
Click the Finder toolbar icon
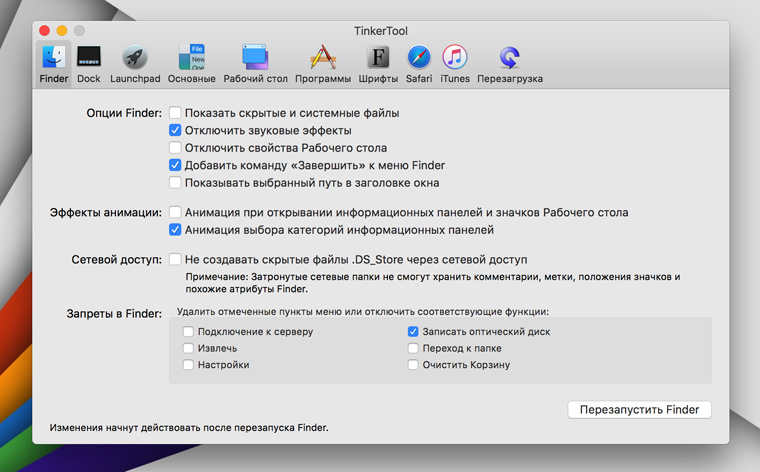pos(53,58)
